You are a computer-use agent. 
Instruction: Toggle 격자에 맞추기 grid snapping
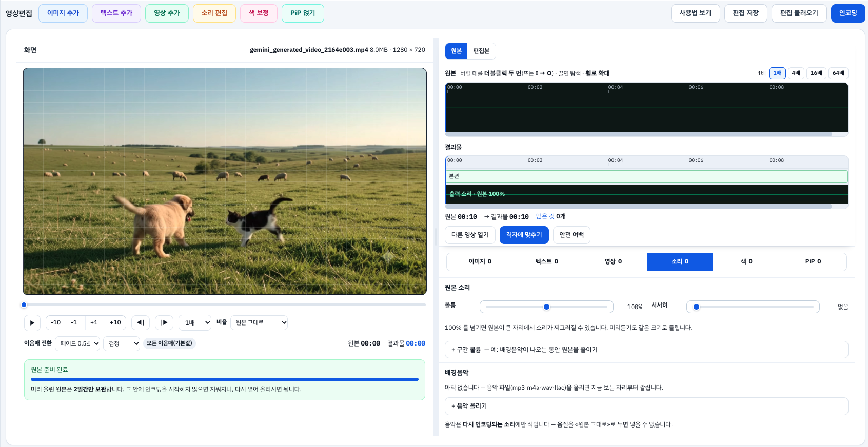524,235
